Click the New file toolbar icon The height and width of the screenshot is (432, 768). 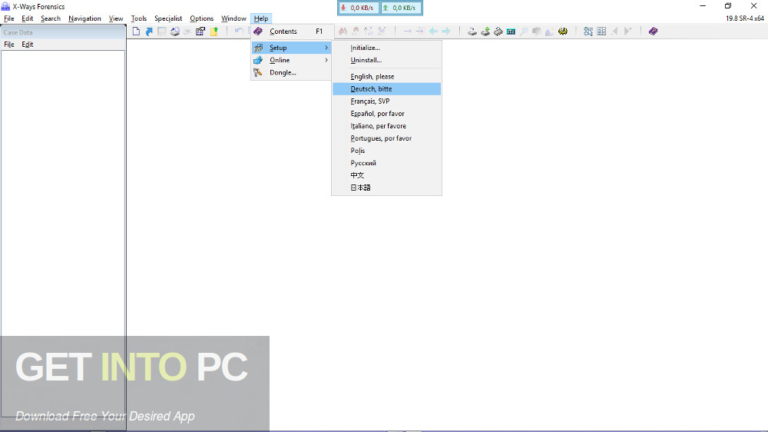point(136,31)
